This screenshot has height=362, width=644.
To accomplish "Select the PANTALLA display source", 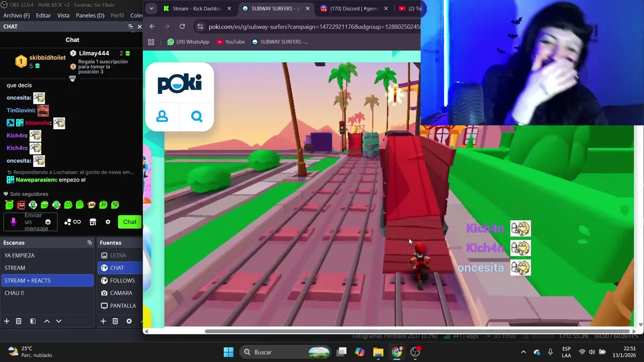I will [120, 306].
